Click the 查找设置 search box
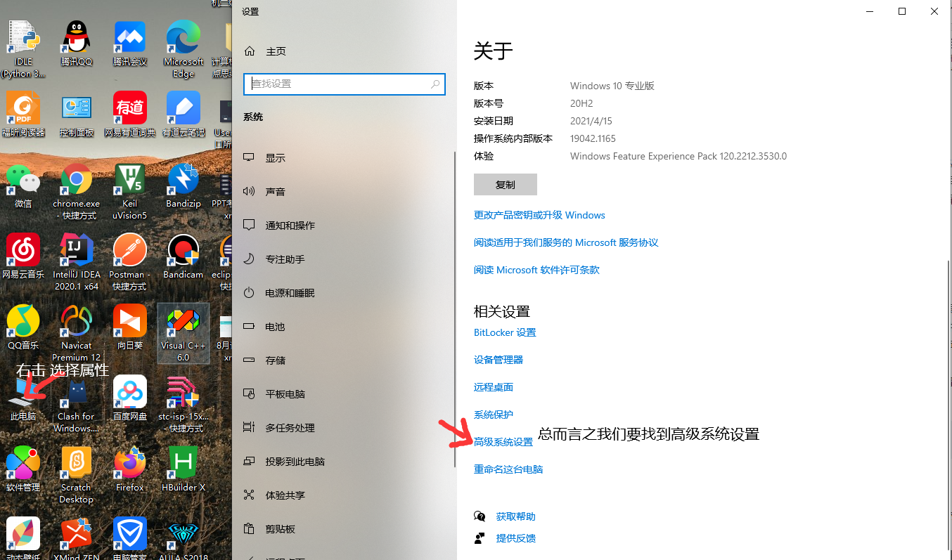 click(x=344, y=84)
